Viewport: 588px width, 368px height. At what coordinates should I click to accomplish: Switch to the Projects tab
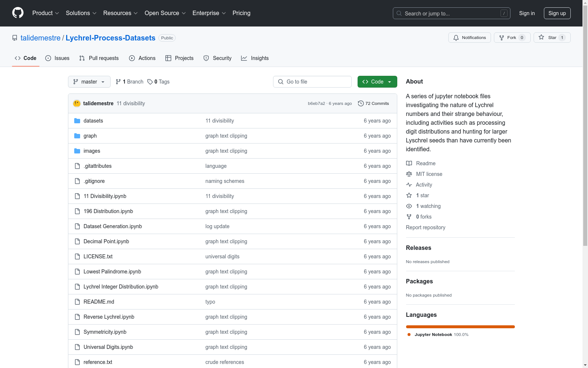pyautogui.click(x=179, y=58)
